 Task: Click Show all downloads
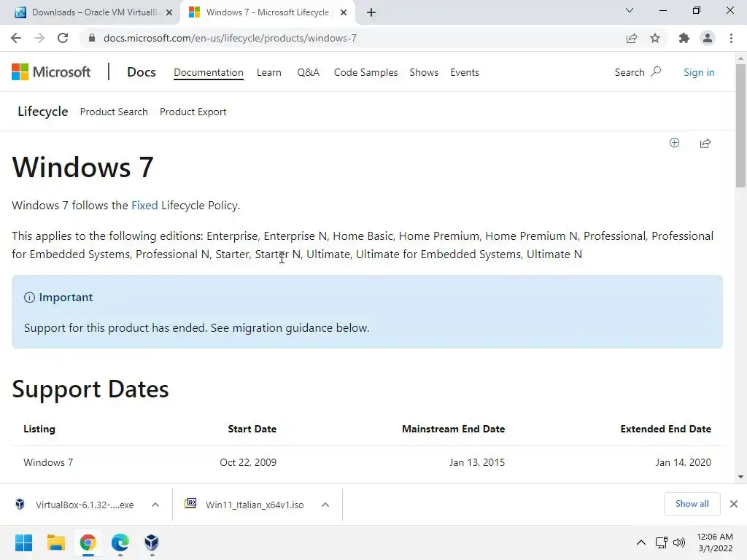point(692,504)
